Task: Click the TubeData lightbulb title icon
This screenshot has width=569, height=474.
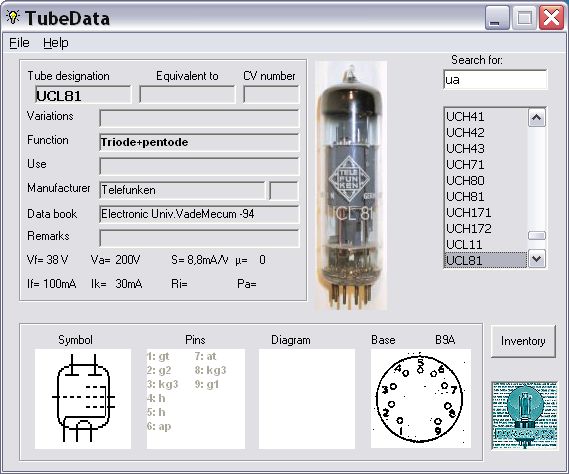Action: 13,17
